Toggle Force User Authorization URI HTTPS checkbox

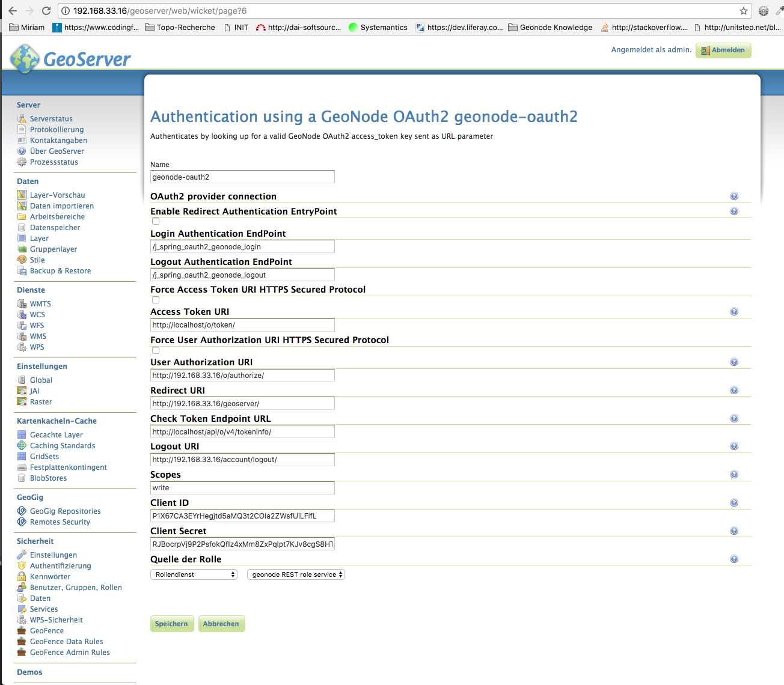[156, 350]
